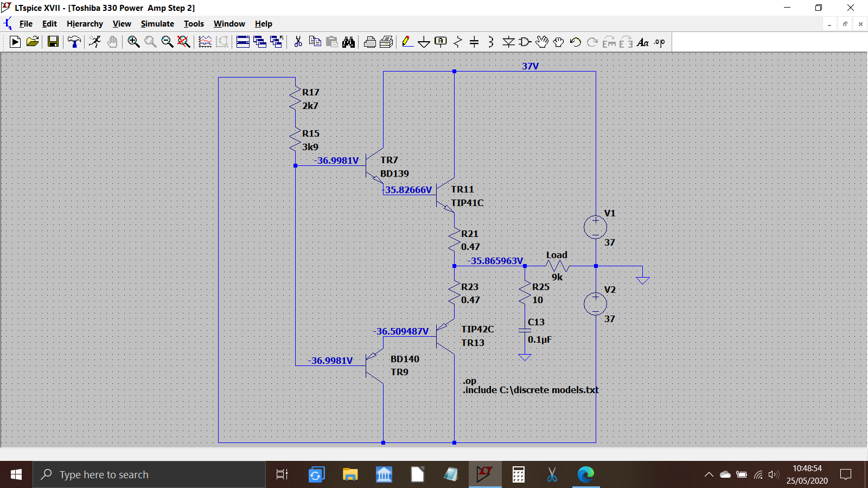Select the Move hand tool
The height and width of the screenshot is (488, 868).
(x=542, y=42)
